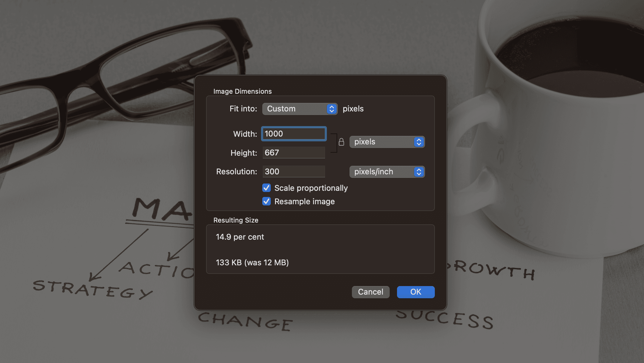
Task: Open the Fit into Custom dropdown
Action: [x=295, y=109]
